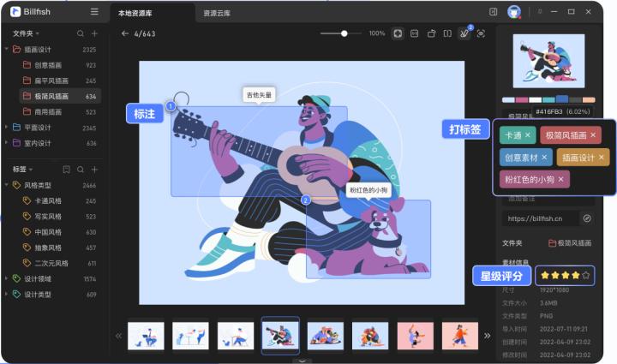
Task: Adjust the zoom slider handle
Action: [344, 33]
